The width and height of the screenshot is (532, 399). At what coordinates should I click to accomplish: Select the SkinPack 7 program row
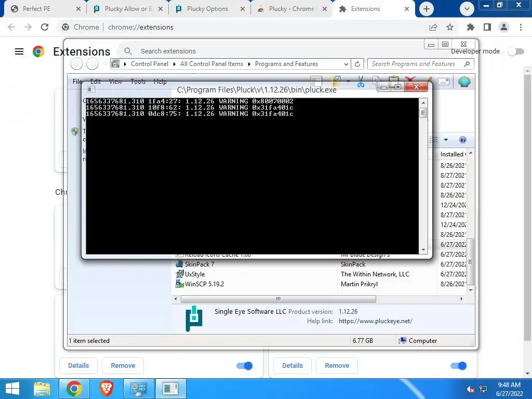coord(321,264)
